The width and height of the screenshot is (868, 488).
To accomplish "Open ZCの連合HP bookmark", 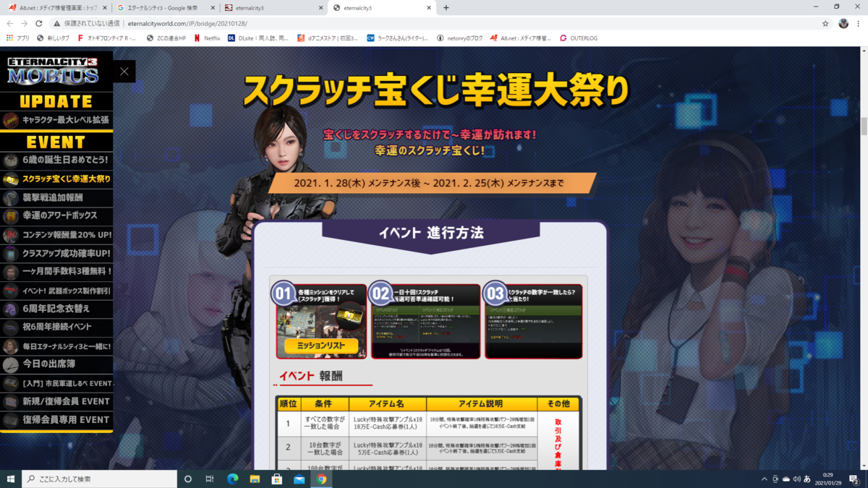I will pos(166,38).
